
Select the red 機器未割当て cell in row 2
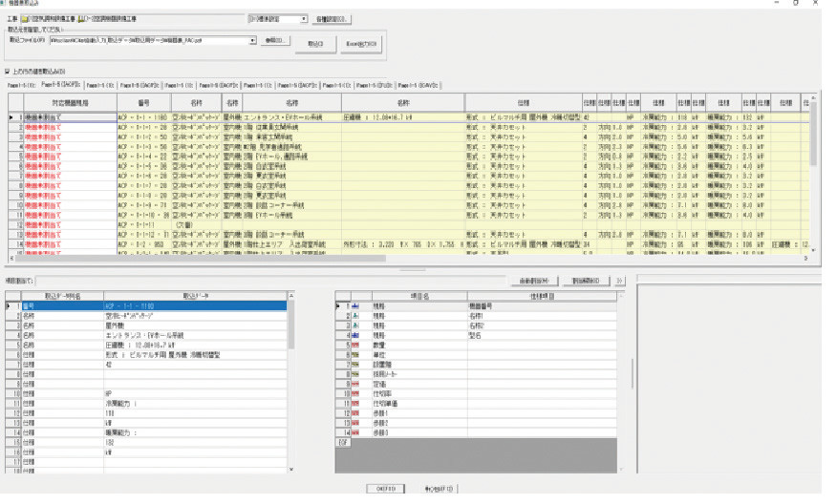pos(70,128)
